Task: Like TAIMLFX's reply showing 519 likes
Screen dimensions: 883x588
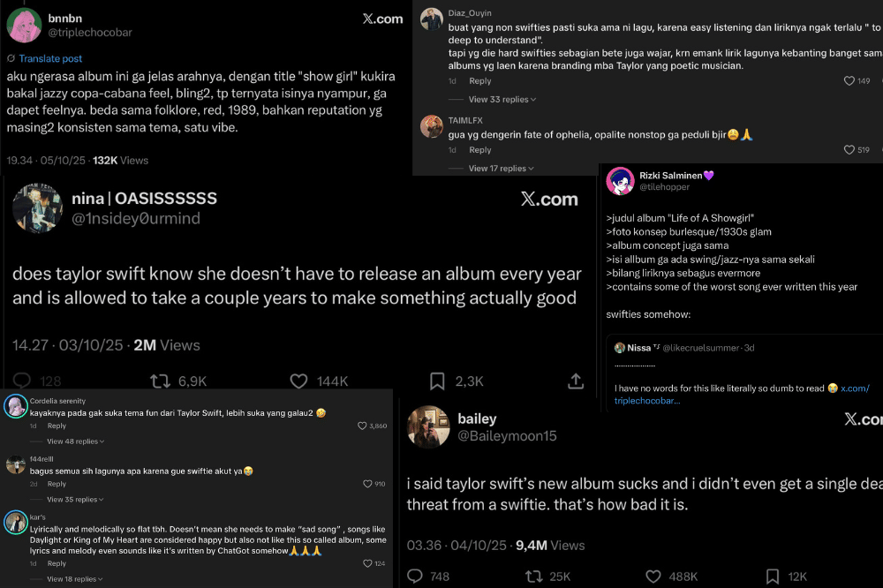Action: tap(850, 150)
